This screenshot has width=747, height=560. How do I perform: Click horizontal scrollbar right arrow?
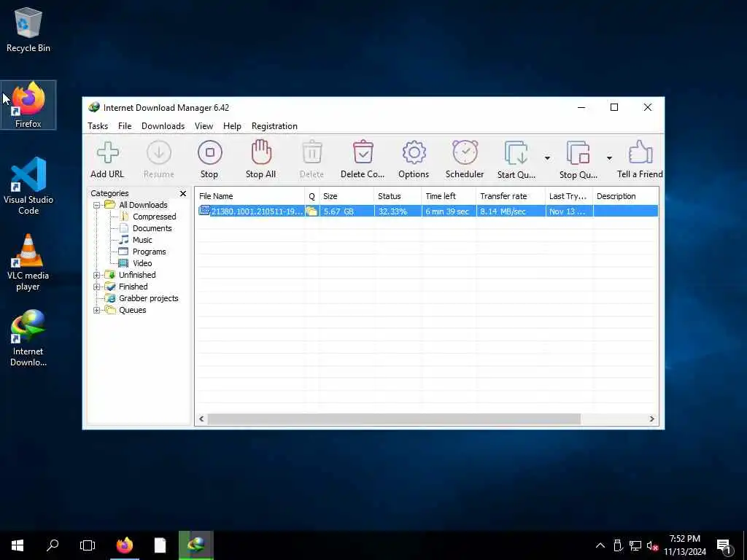(x=651, y=419)
